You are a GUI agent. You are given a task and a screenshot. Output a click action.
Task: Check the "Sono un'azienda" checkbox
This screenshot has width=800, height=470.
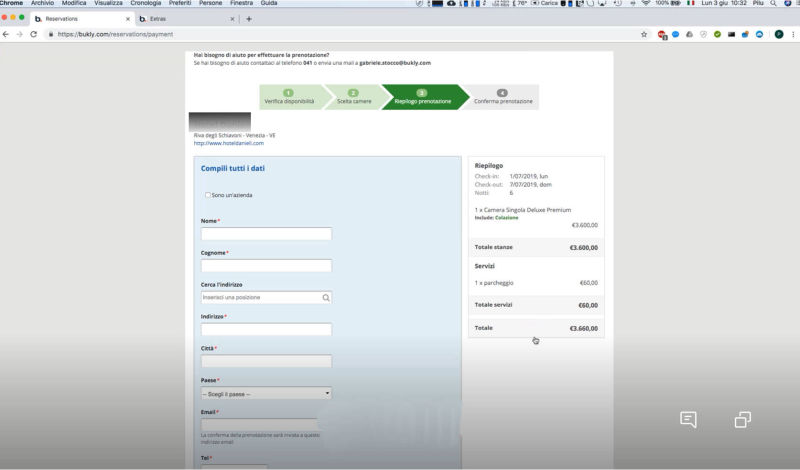tap(207, 195)
